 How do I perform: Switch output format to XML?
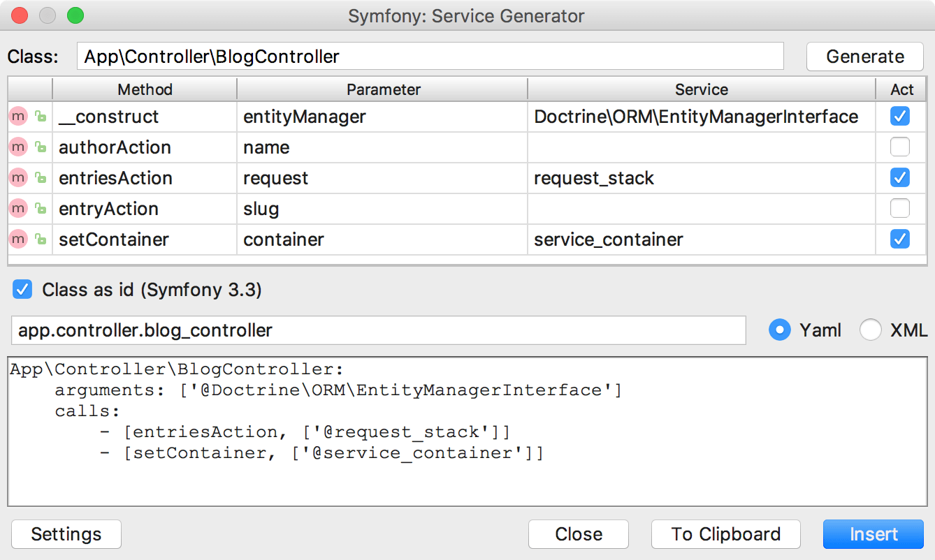pyautogui.click(x=871, y=330)
